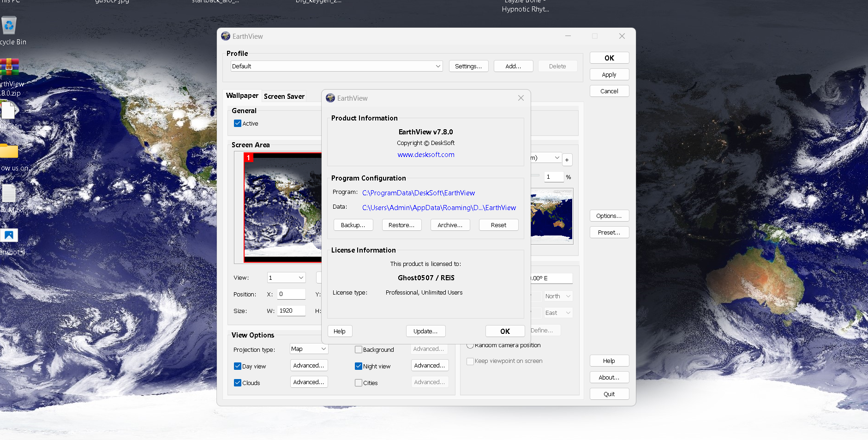Open the View number dropdown
This screenshot has width=868, height=440.
287,277
